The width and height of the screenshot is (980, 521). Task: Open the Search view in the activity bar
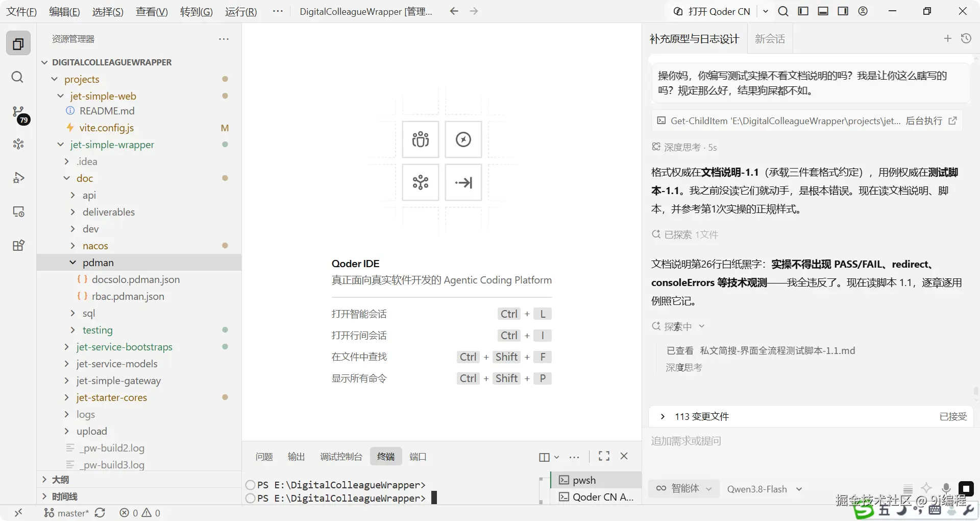click(x=17, y=77)
